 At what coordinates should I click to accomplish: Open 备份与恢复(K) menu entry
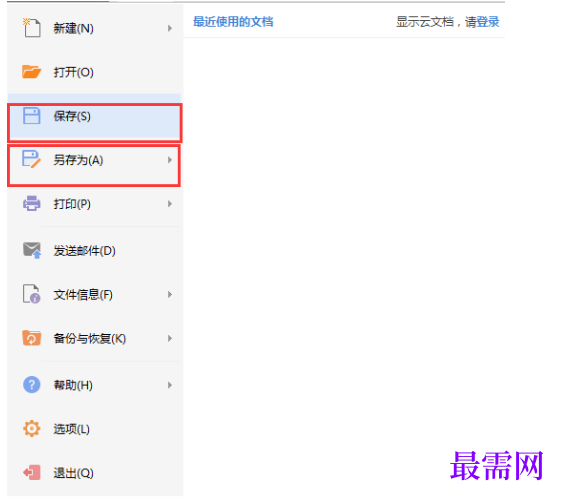click(95, 338)
